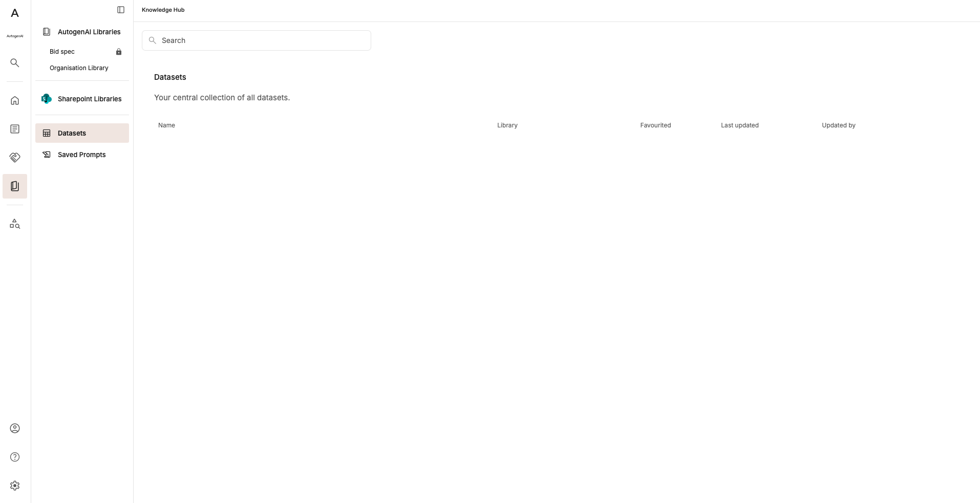The height and width of the screenshot is (503, 980).
Task: Open the Bid spec library
Action: [62, 52]
